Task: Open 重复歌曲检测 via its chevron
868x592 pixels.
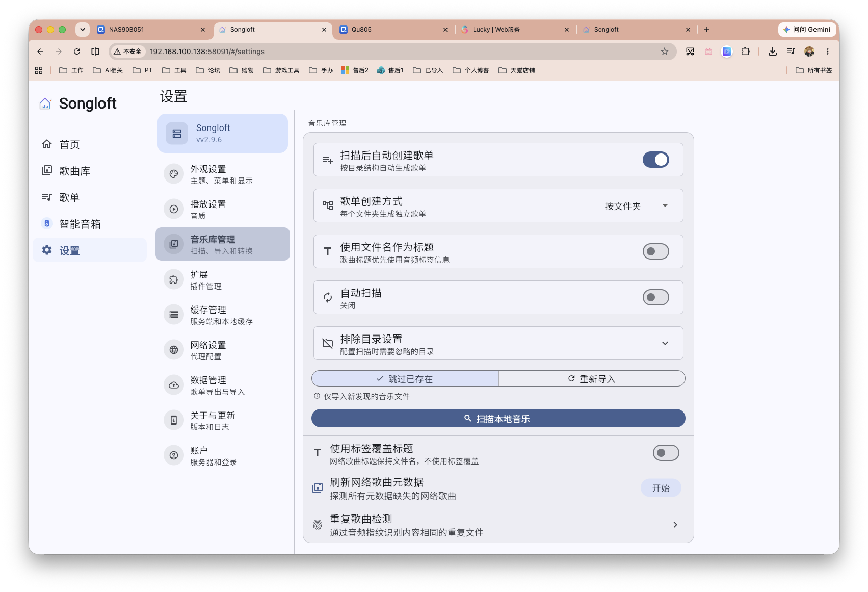Action: tap(675, 525)
